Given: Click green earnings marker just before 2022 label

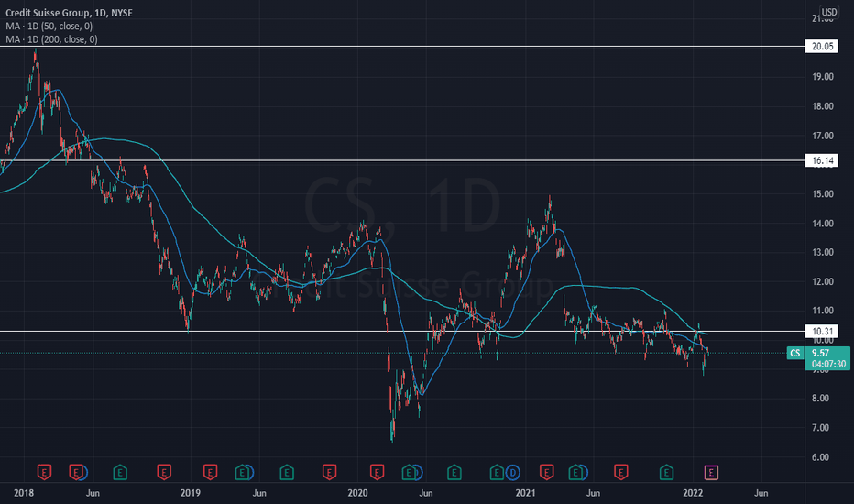Looking at the screenshot, I should 667,472.
